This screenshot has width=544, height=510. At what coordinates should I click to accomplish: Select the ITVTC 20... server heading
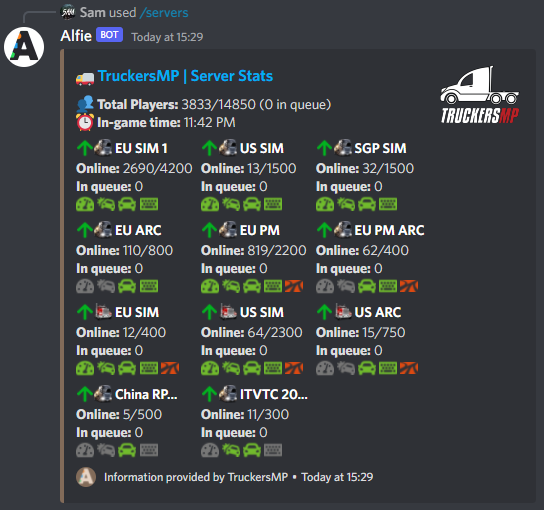273,394
